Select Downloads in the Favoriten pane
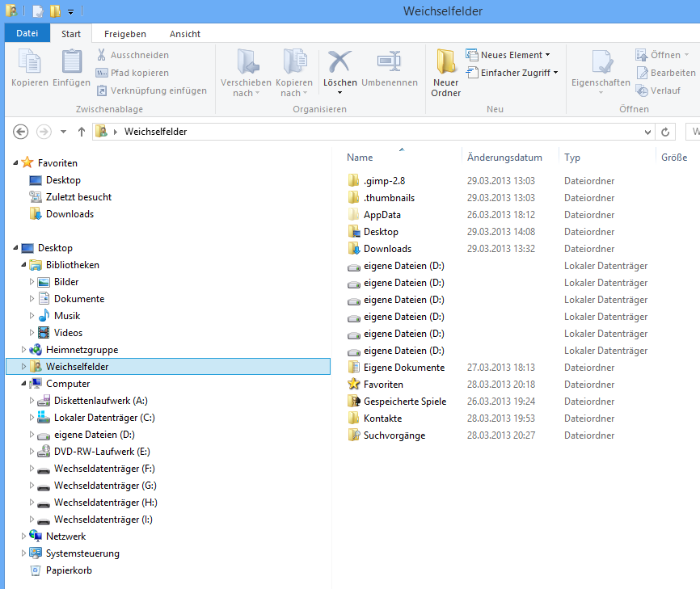The height and width of the screenshot is (589, 700). pyautogui.click(x=70, y=214)
